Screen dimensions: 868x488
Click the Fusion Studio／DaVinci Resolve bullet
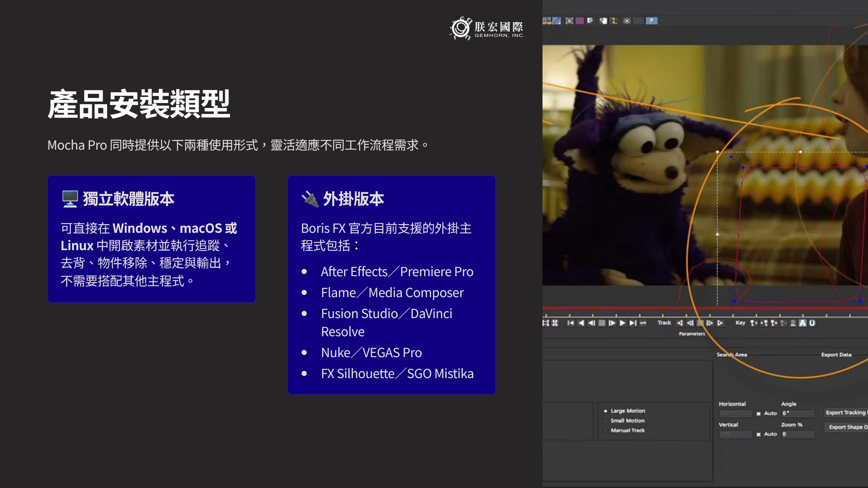(x=387, y=322)
